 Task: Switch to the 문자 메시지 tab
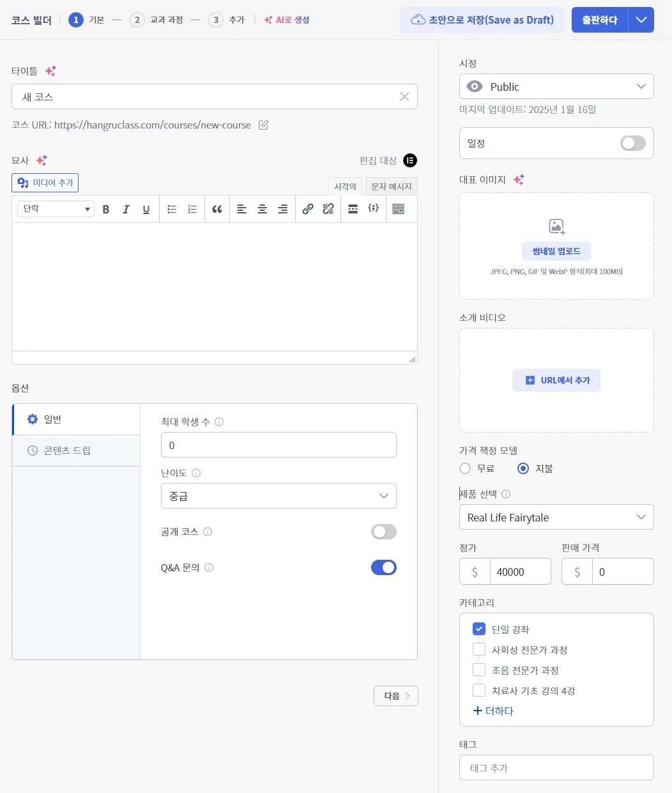click(391, 186)
